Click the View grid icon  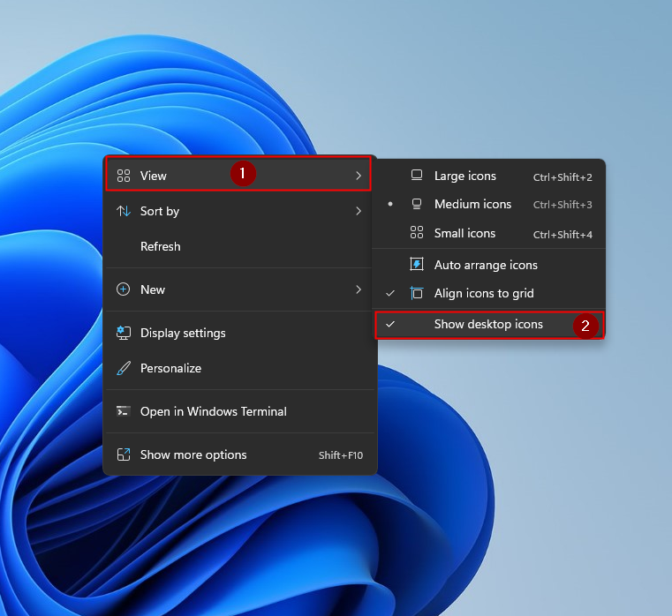[x=124, y=176]
